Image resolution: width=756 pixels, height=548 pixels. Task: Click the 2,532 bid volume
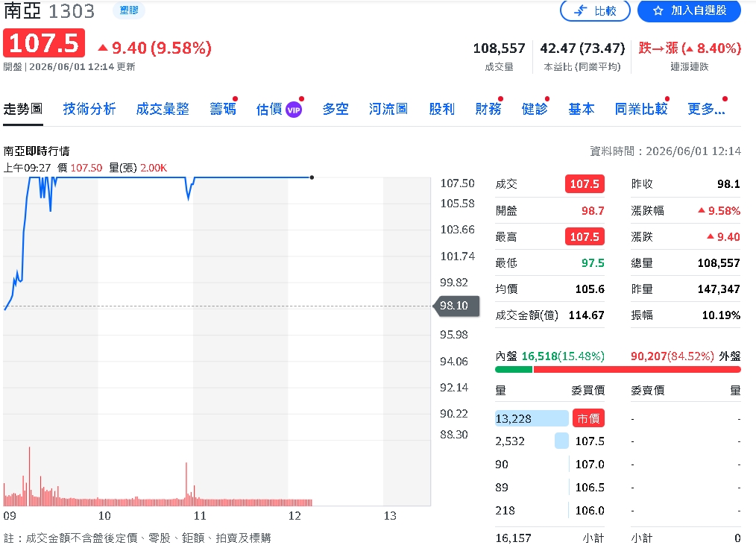point(510,441)
